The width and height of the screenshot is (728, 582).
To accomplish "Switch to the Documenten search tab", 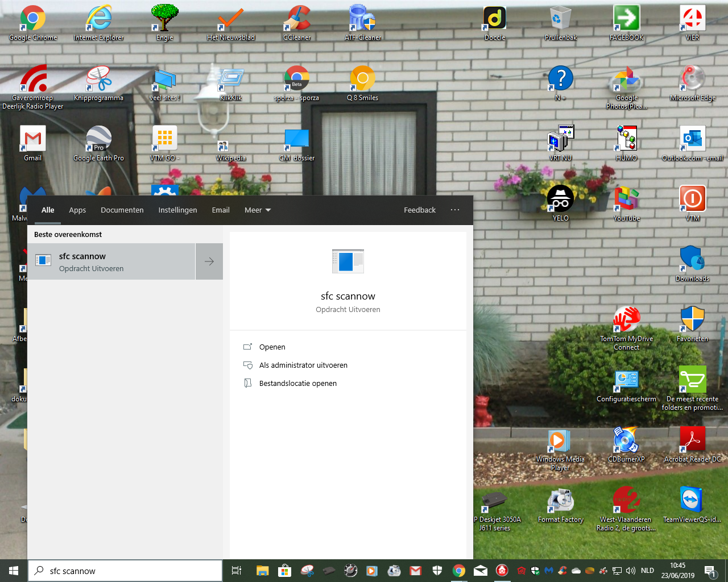I will (122, 210).
